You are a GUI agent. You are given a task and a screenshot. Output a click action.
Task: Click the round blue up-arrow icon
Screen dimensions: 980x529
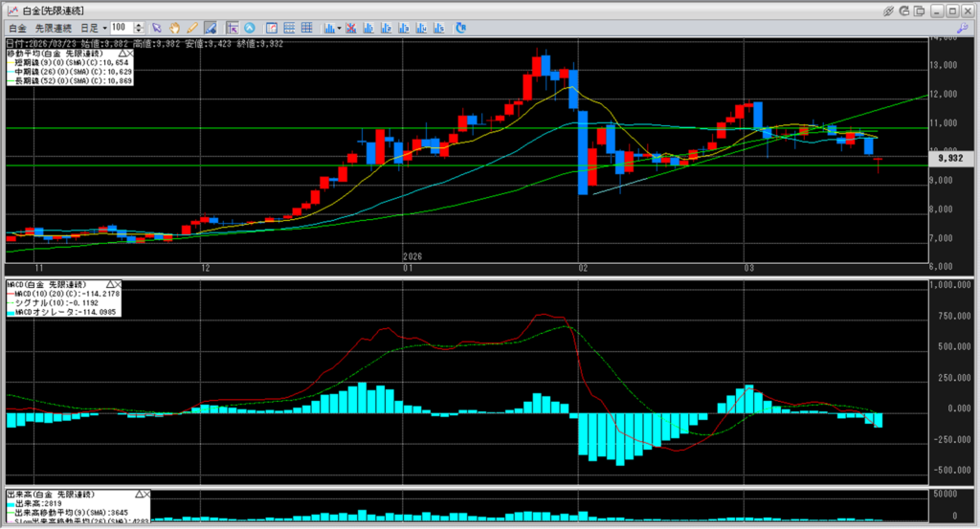click(250, 28)
